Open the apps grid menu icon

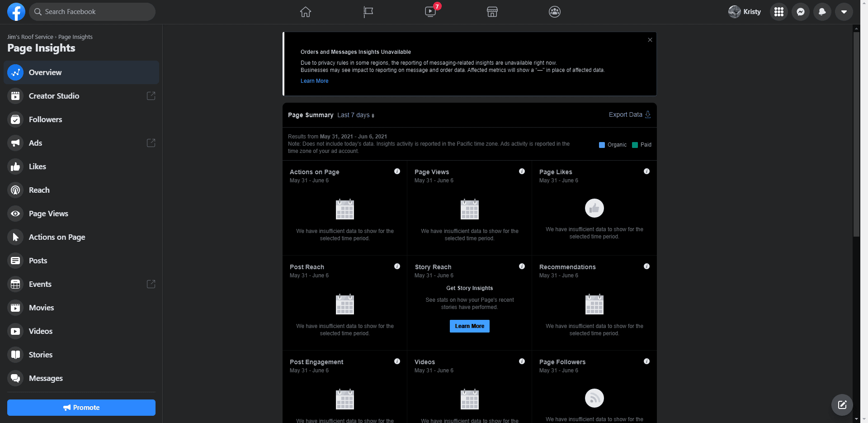click(x=778, y=12)
